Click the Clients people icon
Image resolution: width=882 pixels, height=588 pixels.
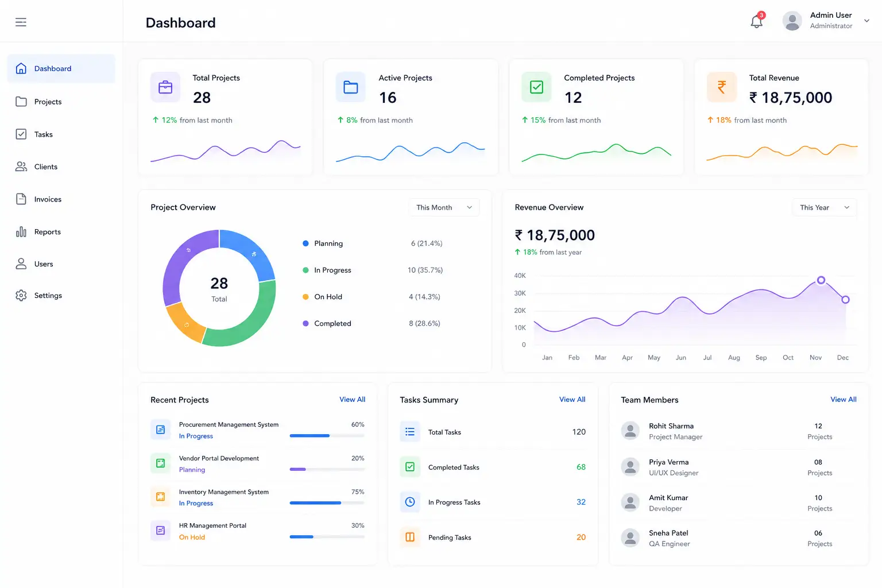(21, 167)
